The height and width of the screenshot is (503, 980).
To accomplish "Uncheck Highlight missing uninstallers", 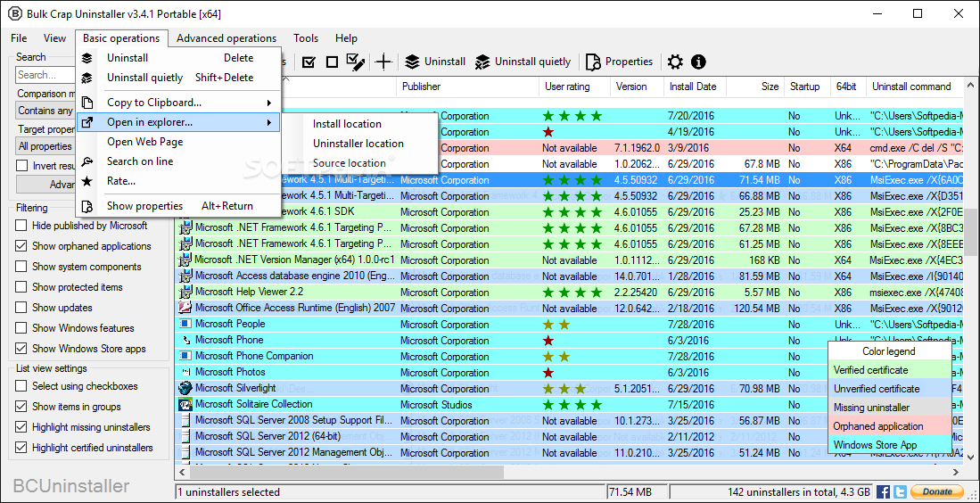I will click(21, 427).
